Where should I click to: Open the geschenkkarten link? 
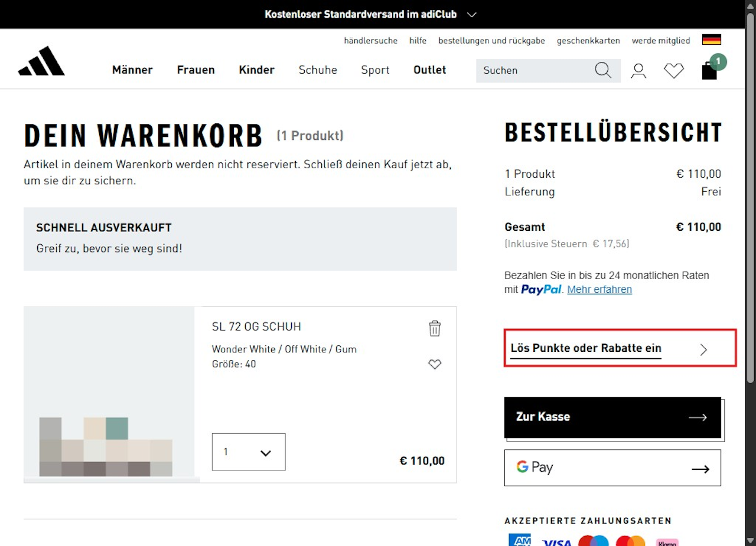coord(588,41)
